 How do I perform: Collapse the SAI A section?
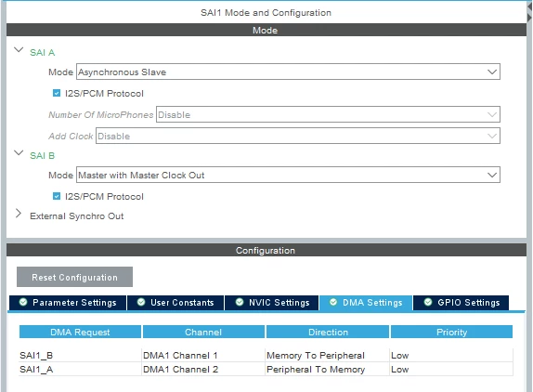tap(19, 50)
